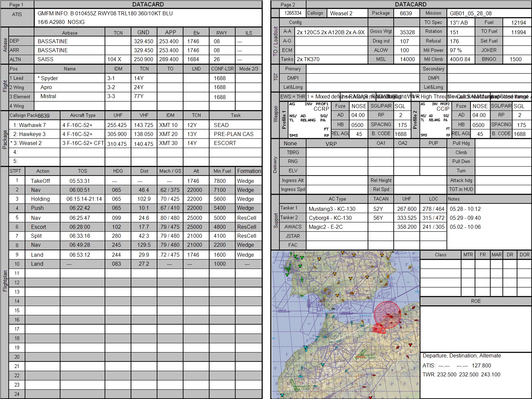Click TCN '77Y' in Mistral's row

(139, 96)
